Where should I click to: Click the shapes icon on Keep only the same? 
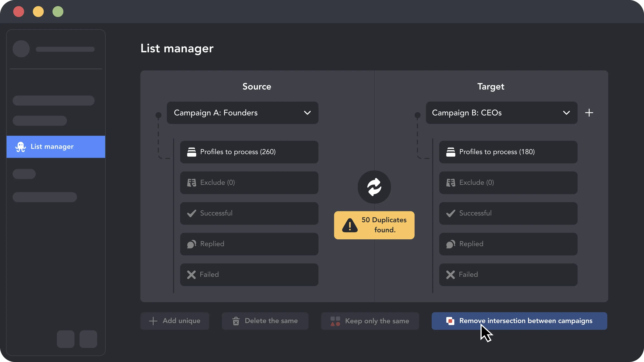tap(335, 321)
